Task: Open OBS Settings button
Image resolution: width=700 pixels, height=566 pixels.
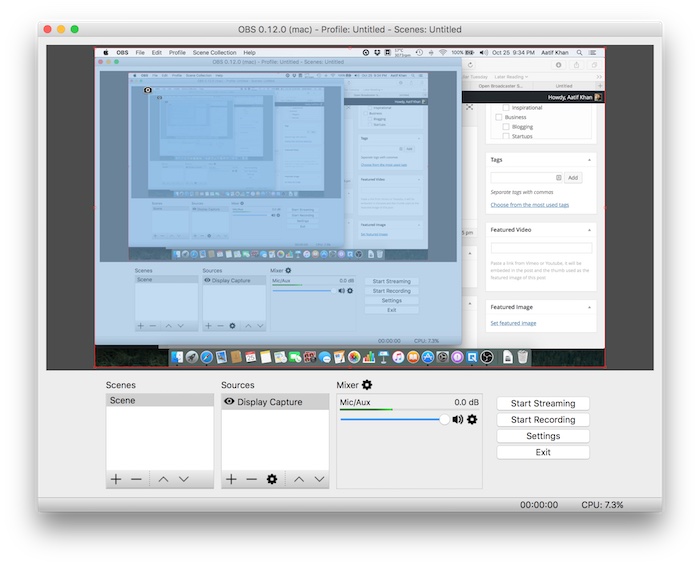Action: pyautogui.click(x=543, y=436)
